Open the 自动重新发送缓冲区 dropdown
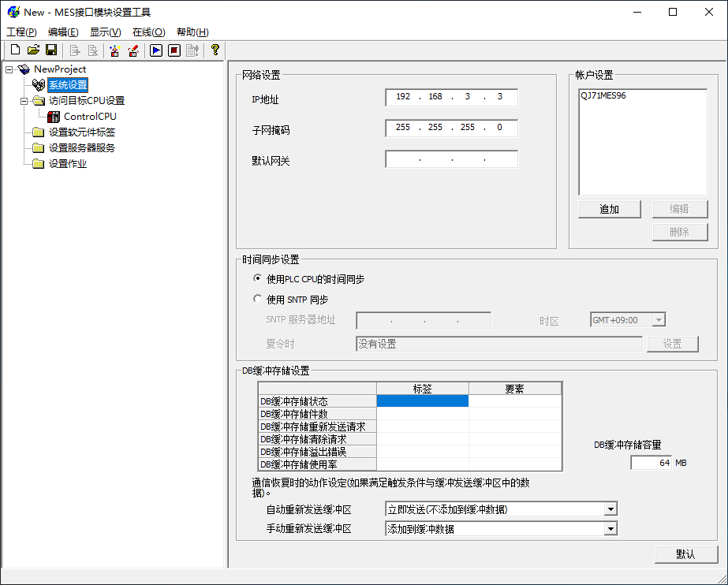Viewport: 728px width, 585px height. [x=610, y=509]
